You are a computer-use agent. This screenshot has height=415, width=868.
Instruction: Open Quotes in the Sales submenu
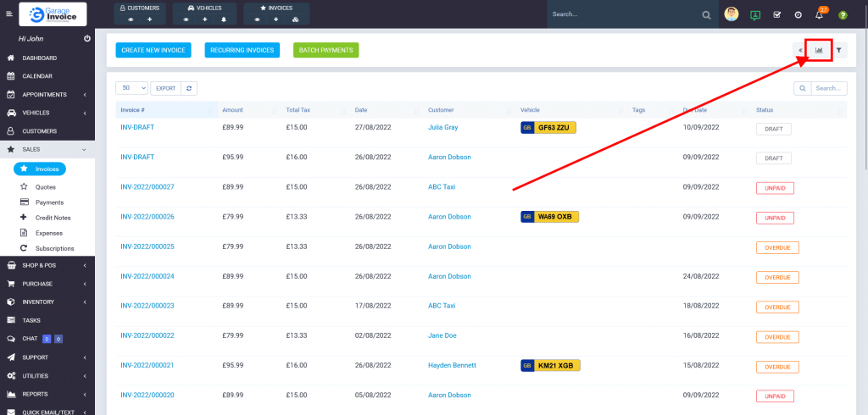tap(45, 186)
